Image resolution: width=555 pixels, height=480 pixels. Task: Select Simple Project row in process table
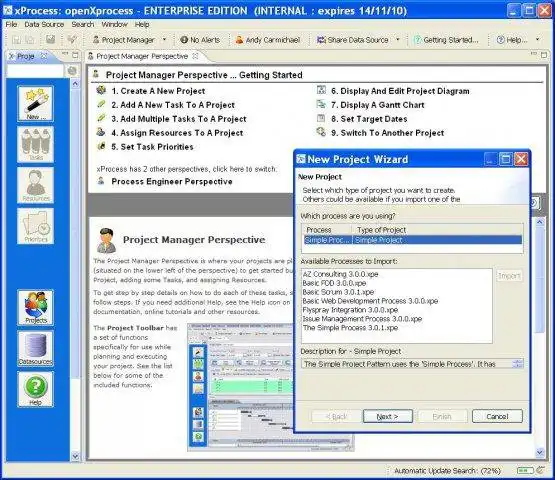[413, 240]
